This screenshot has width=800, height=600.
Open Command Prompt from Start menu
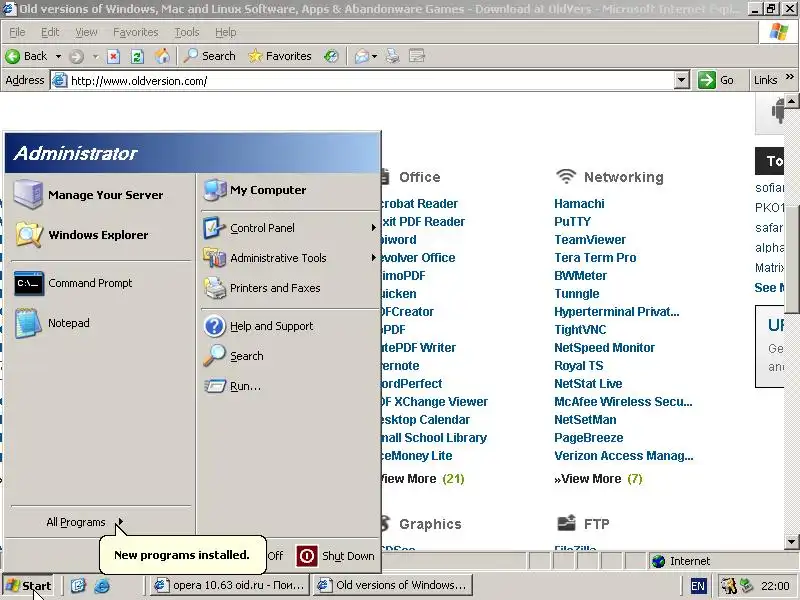click(x=99, y=283)
